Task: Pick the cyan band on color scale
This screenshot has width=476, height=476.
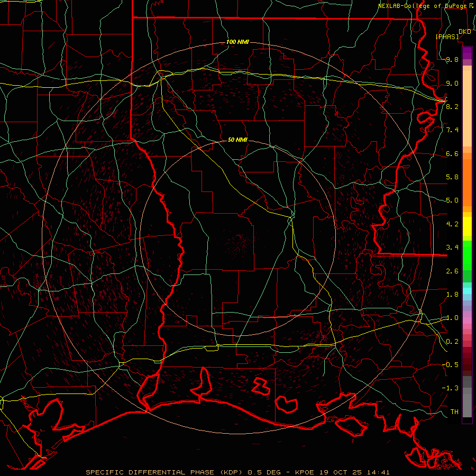Action: pyautogui.click(x=467, y=291)
